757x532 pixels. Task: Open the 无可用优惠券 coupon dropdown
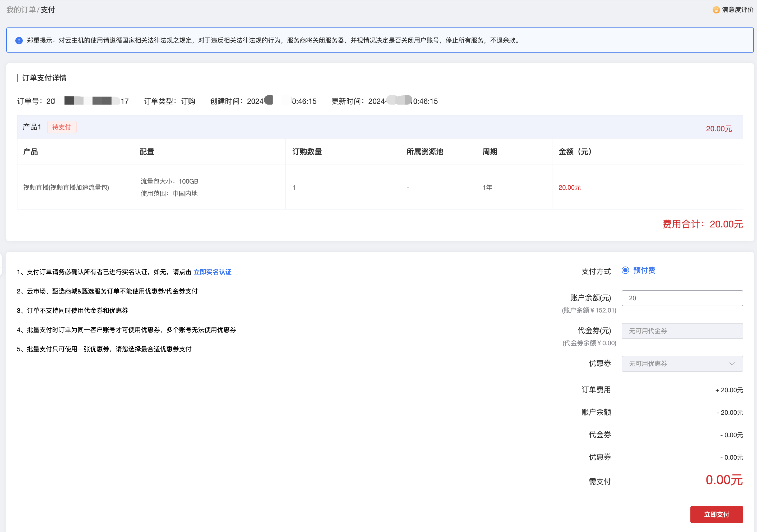point(682,364)
